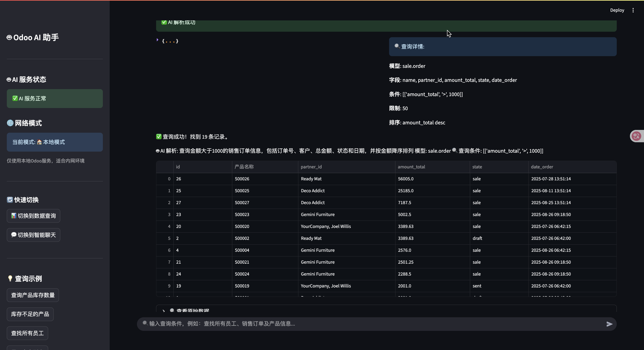Click the lightbulb icon beside 查询示例
The image size is (644, 350).
pyautogui.click(x=10, y=278)
